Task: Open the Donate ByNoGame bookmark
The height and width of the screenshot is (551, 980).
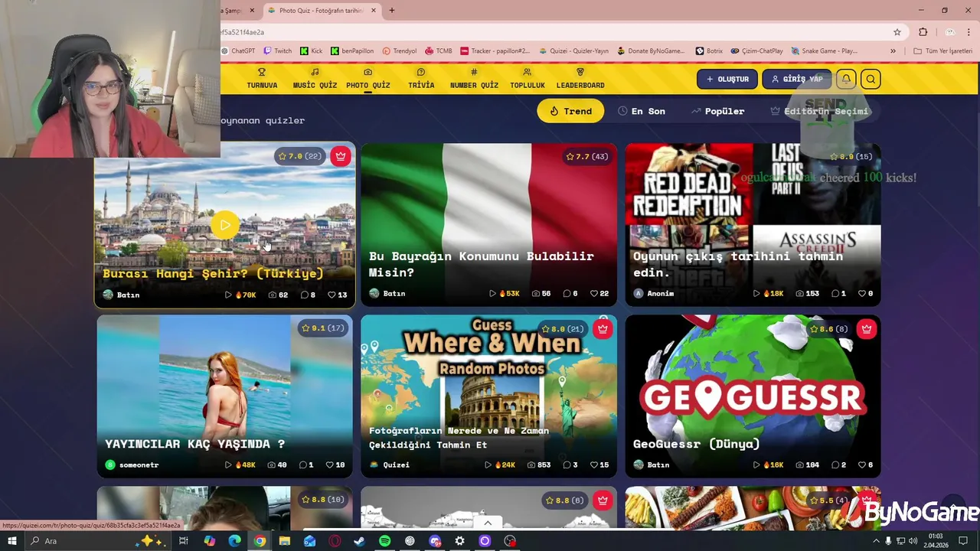Action: 651,51
